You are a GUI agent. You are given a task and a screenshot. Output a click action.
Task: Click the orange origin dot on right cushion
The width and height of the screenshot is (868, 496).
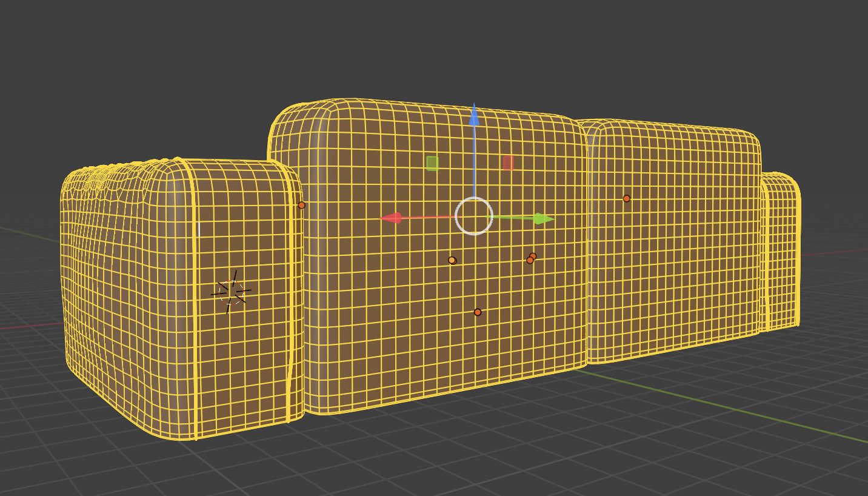click(627, 198)
